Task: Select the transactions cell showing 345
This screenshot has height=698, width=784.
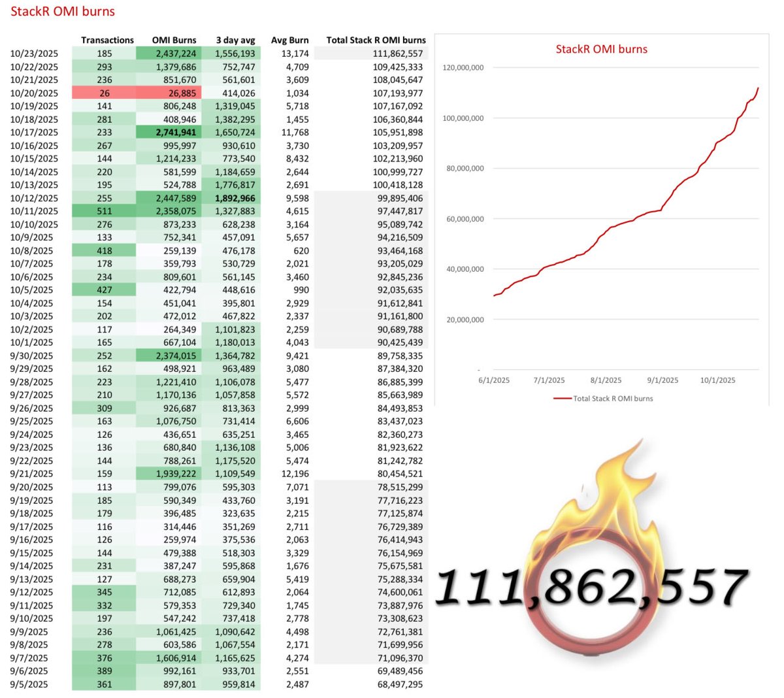Action: [105, 592]
